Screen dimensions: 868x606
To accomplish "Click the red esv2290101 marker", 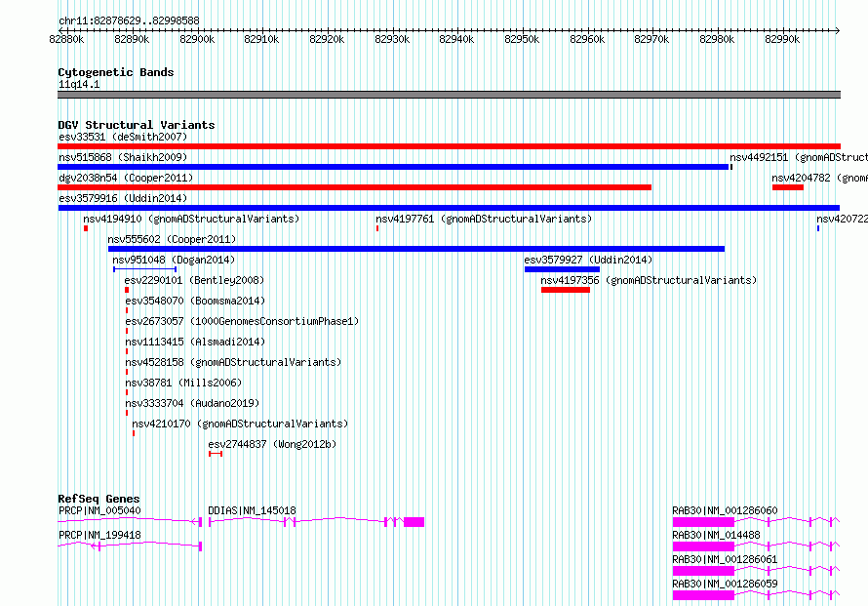I will coord(127,290).
